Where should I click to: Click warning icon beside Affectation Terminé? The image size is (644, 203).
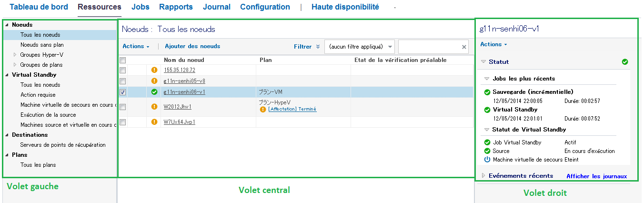[263, 109]
